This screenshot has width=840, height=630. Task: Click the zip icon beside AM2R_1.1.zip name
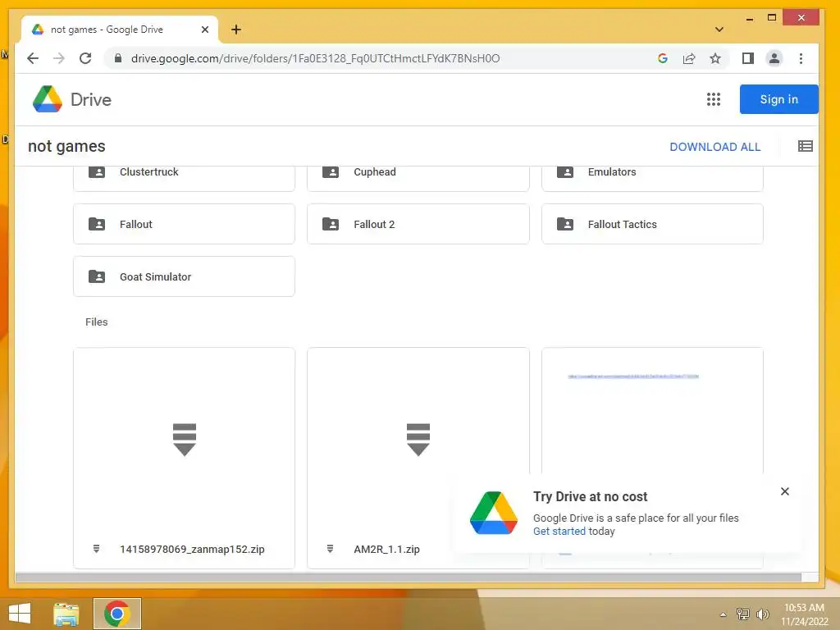(330, 549)
